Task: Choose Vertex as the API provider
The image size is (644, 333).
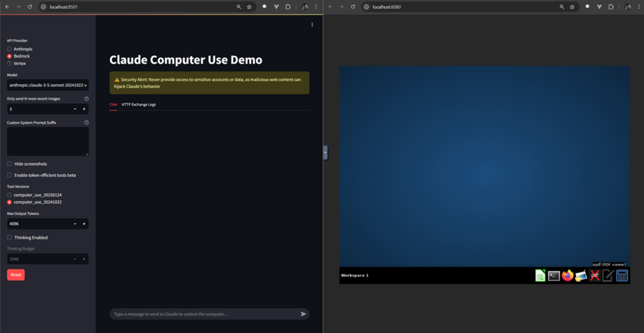Action: pos(9,63)
